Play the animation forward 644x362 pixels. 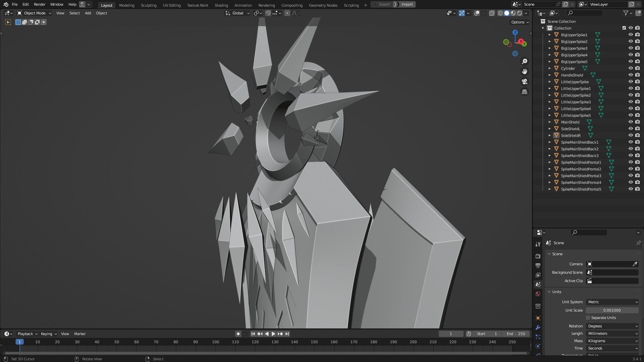pyautogui.click(x=273, y=334)
